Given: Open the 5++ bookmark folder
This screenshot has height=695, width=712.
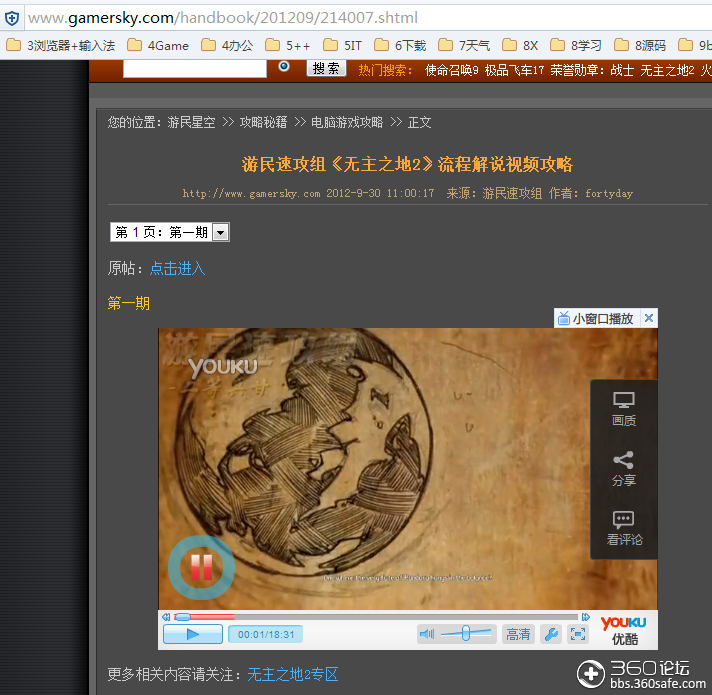Looking at the screenshot, I should point(287,45).
